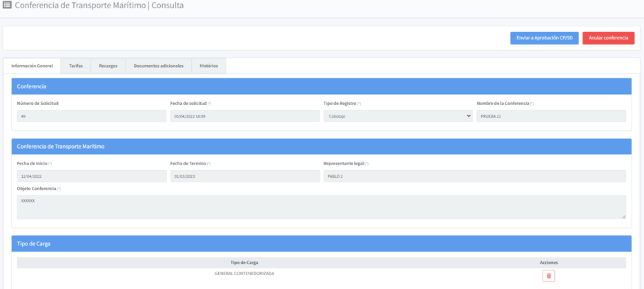644x289 pixels.
Task: Click the Número de Solicitud field
Action: point(91,116)
